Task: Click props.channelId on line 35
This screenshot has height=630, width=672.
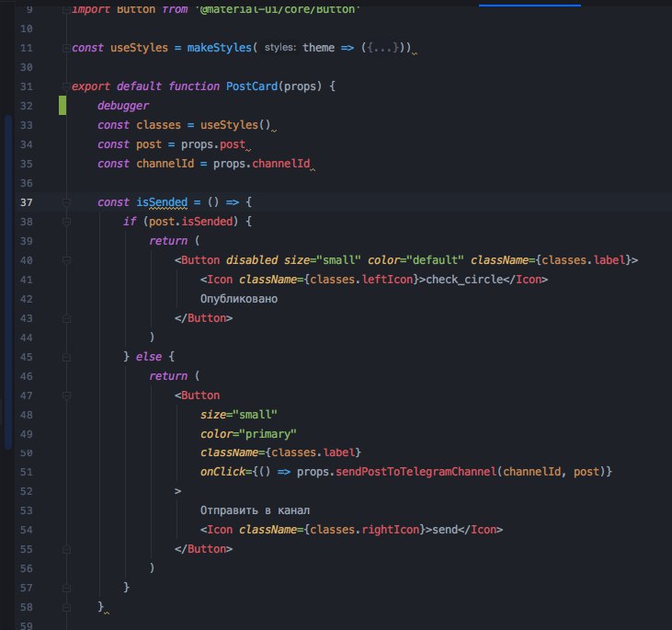Action: 261,164
